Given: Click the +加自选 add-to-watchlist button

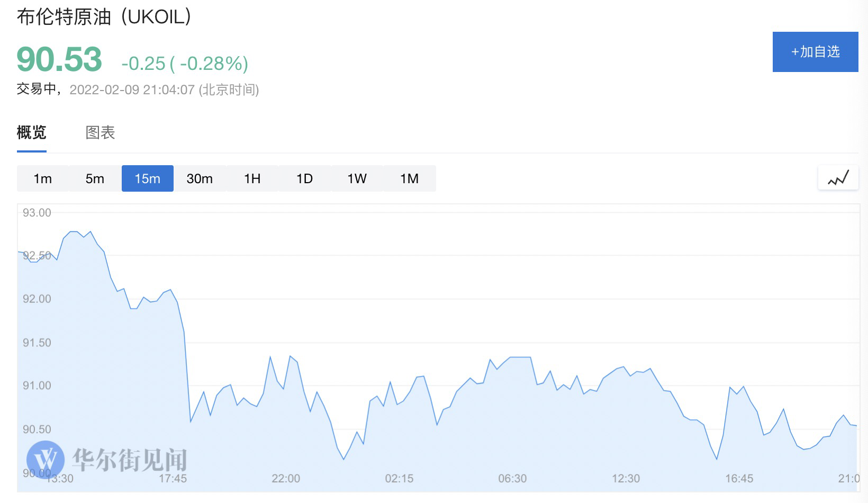Looking at the screenshot, I should 815,52.
